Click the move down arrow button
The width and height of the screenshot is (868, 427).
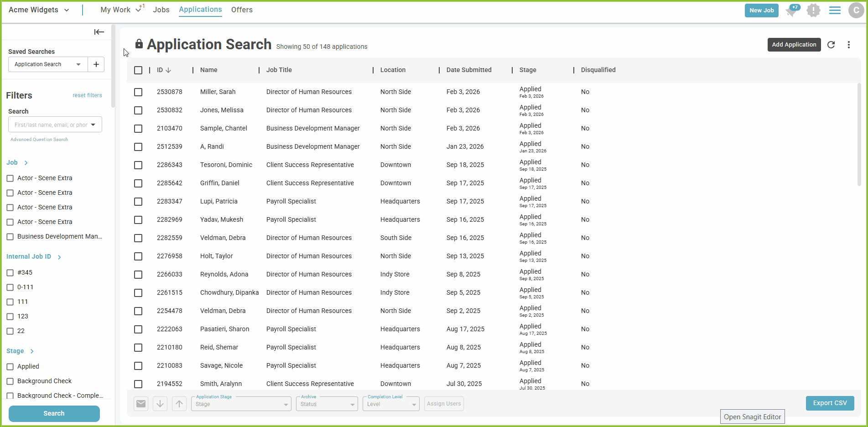160,404
